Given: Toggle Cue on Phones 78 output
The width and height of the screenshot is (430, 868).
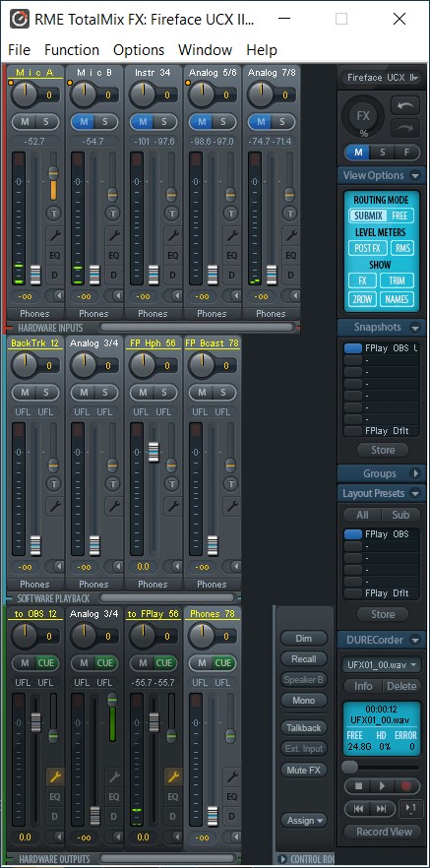Looking at the screenshot, I should 223,662.
